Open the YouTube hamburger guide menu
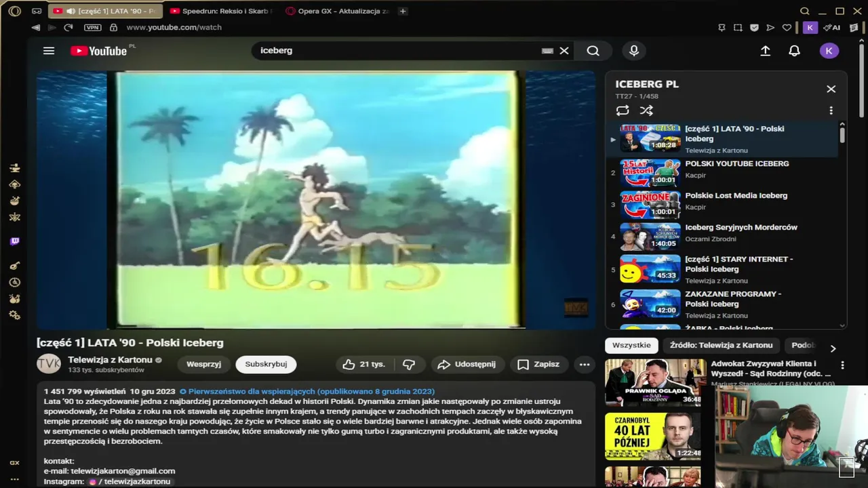Viewport: 868px width, 488px height. pos(49,51)
